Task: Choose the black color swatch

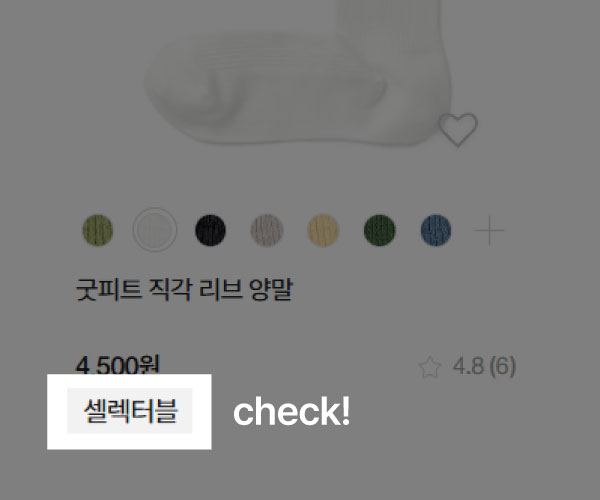Action: click(x=210, y=230)
